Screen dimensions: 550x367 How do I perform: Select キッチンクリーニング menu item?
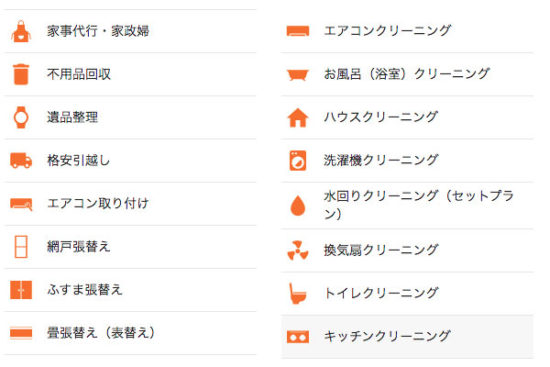(407, 336)
